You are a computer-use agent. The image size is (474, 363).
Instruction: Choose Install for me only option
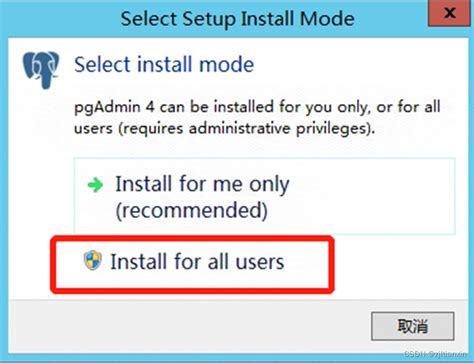(x=264, y=196)
